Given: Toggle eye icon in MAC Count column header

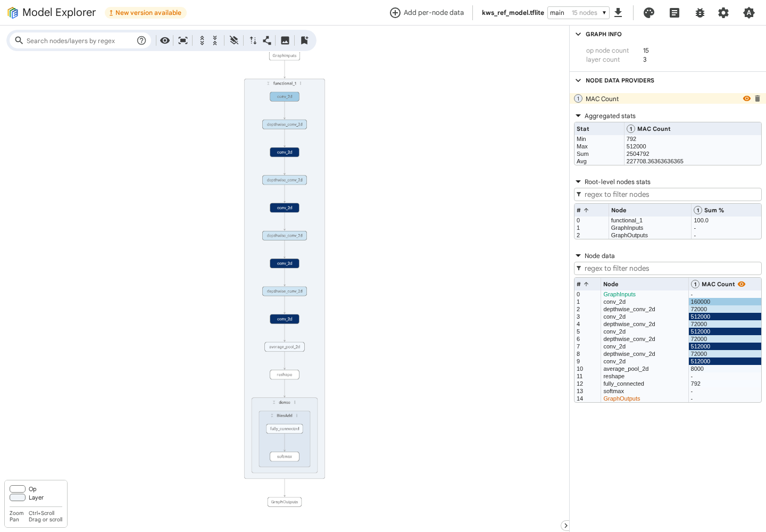Looking at the screenshot, I should point(742,284).
